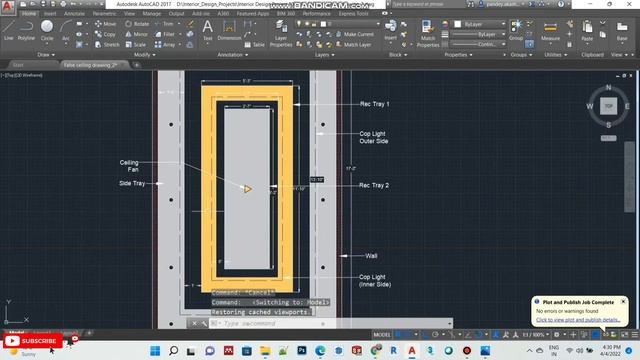The image size is (640, 360).
Task: Open the ByLayer color dropdown
Action: (480, 24)
